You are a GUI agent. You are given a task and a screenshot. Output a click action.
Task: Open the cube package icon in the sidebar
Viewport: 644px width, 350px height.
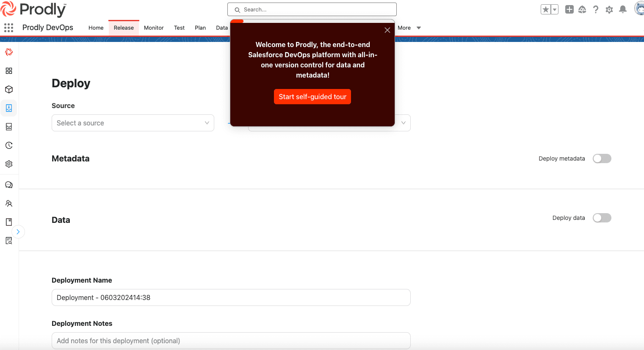click(9, 89)
